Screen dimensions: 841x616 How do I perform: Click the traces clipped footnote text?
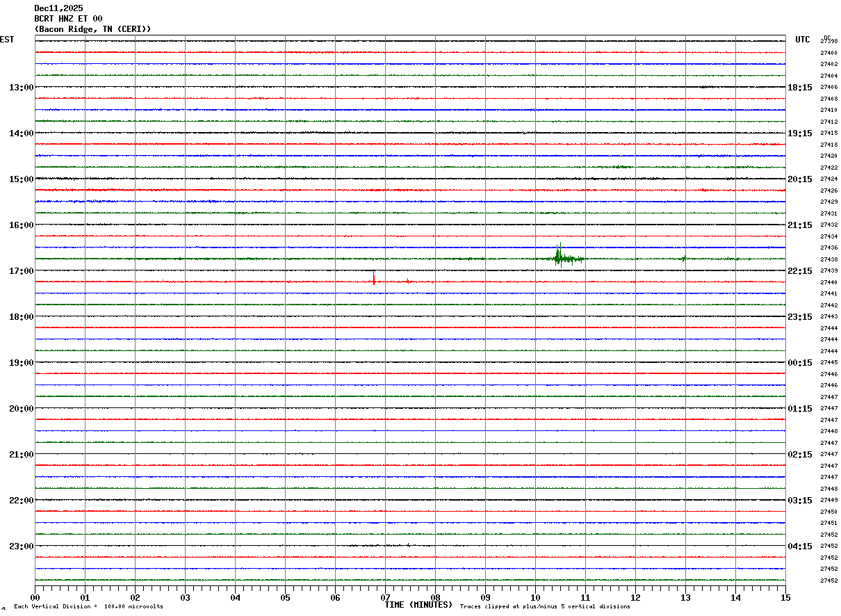[x=545, y=607]
